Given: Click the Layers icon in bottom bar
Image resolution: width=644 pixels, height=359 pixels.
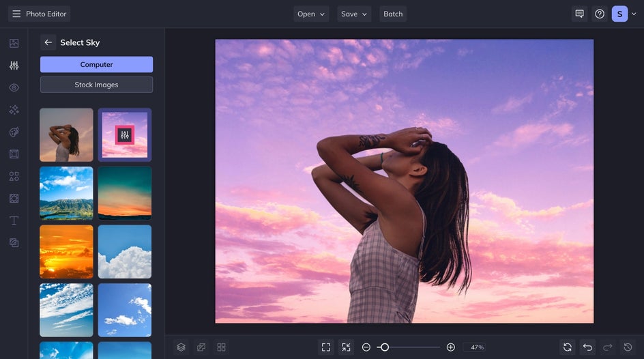Looking at the screenshot, I should point(181,347).
